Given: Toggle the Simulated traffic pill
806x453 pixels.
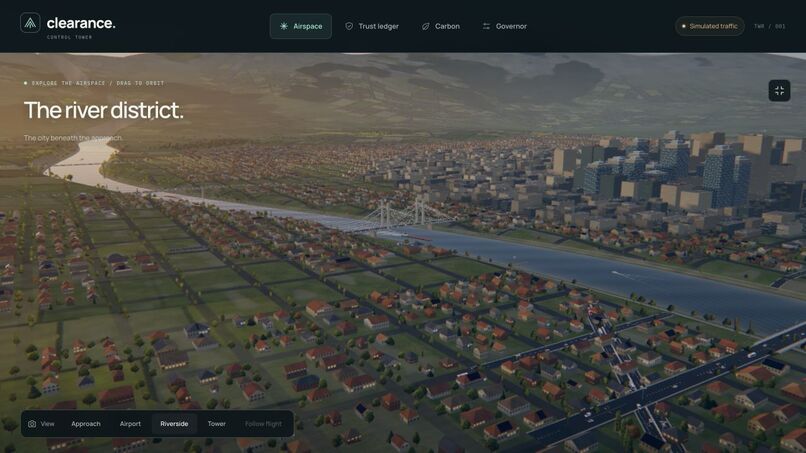Looking at the screenshot, I should (x=709, y=26).
